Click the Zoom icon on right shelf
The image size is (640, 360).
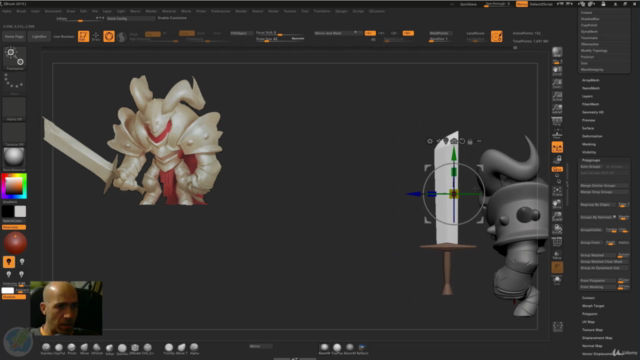(x=557, y=84)
